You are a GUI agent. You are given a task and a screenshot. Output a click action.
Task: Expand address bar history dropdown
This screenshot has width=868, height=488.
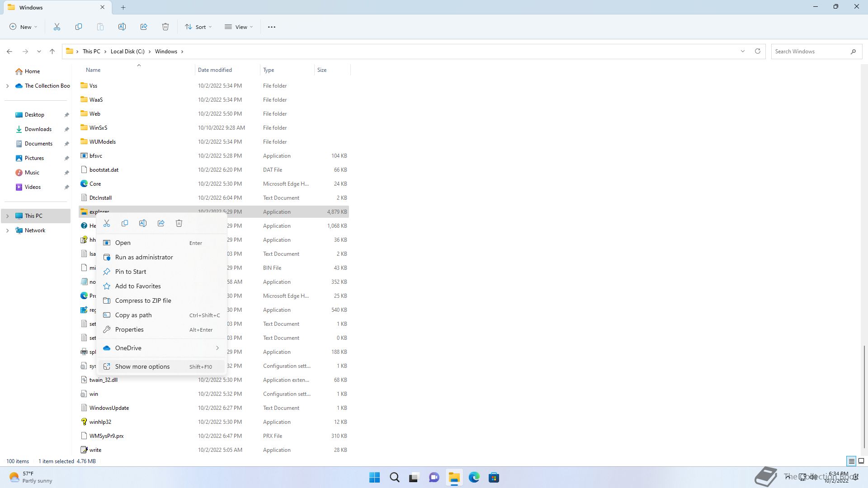click(742, 51)
